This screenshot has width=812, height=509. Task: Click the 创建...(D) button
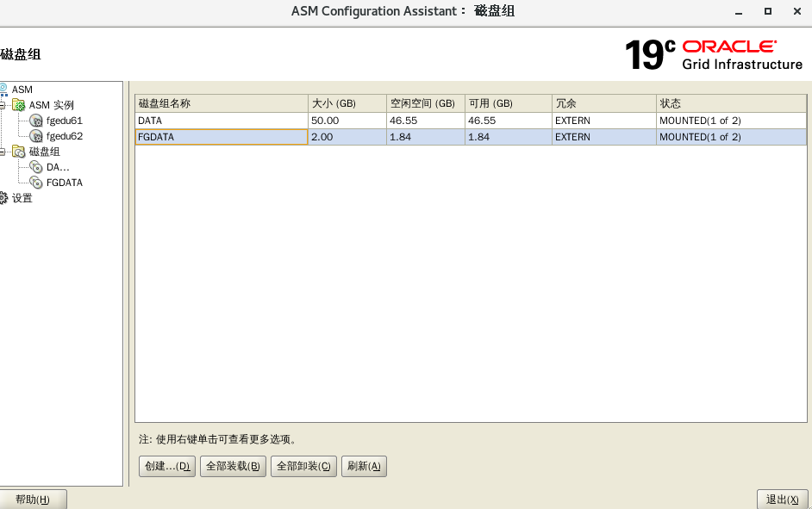[167, 466]
